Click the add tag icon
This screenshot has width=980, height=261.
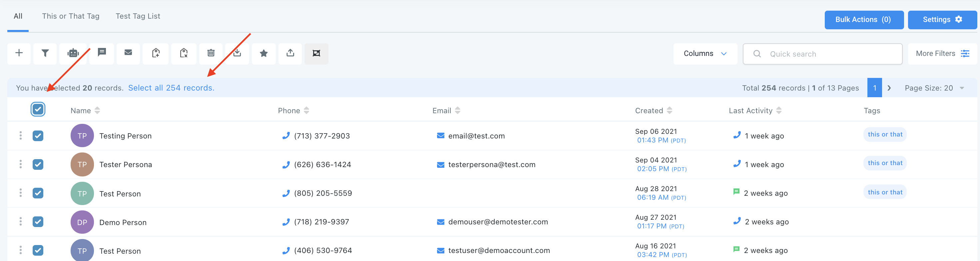coord(156,53)
